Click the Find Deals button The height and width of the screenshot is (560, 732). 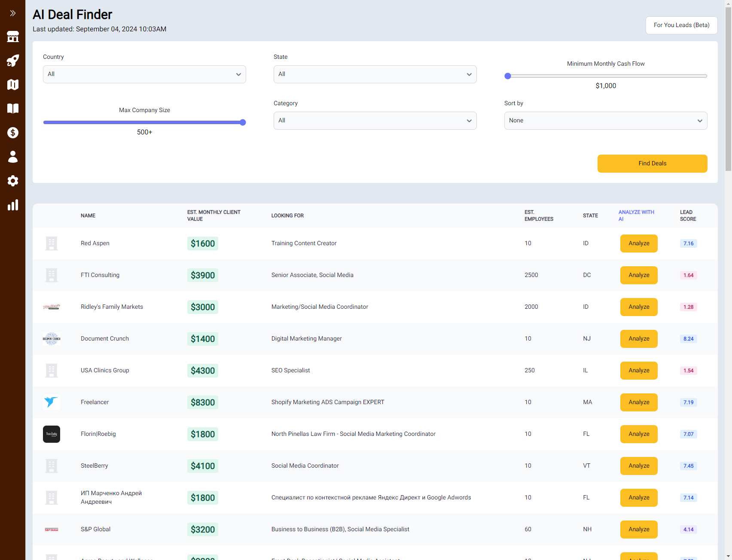point(652,164)
